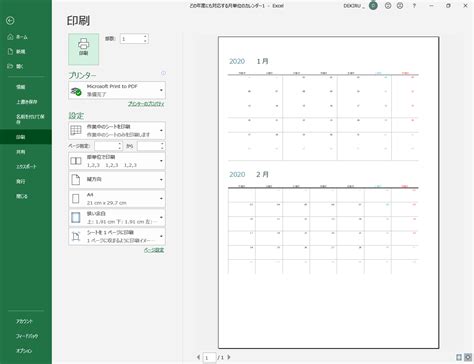Open the Microsoft Print to PDF printer dropdown

[117, 90]
